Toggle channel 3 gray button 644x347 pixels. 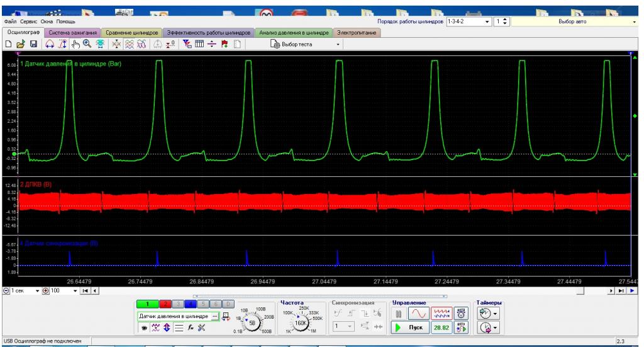click(178, 304)
